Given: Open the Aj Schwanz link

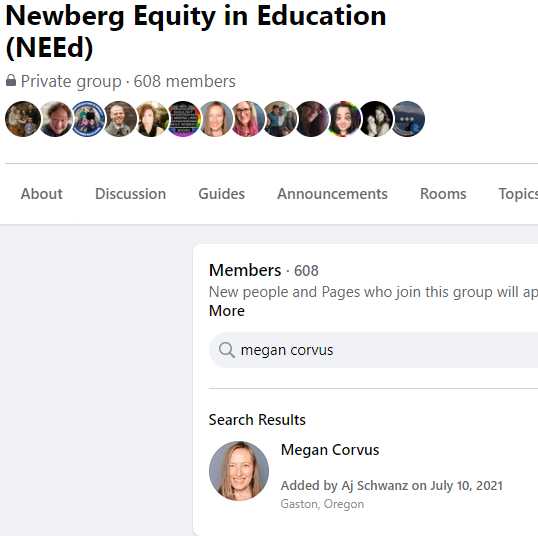Looking at the screenshot, I should click(374, 486).
